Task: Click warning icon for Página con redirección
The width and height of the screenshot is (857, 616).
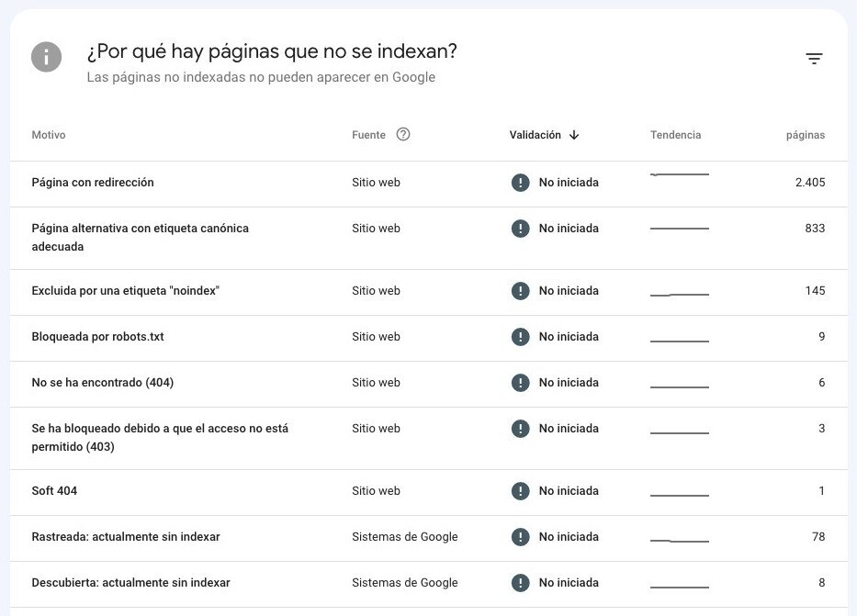Action: coord(521,183)
